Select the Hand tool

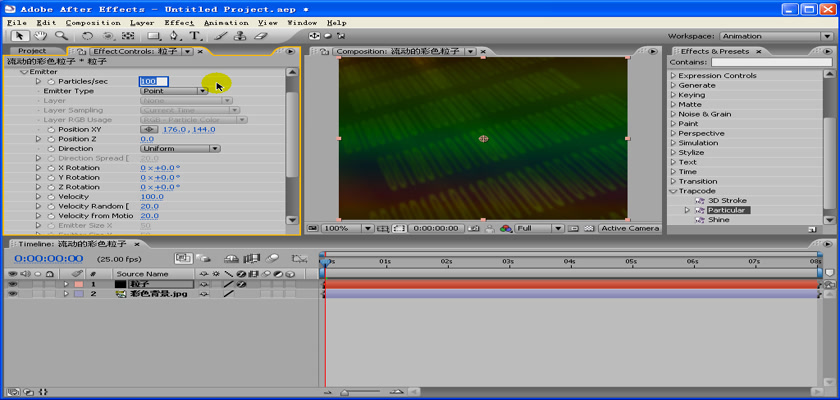coord(40,36)
